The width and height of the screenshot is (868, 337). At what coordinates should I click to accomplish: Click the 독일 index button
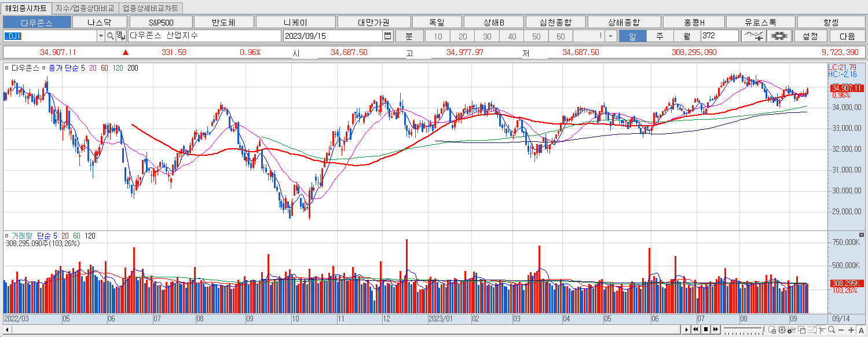[x=437, y=22]
